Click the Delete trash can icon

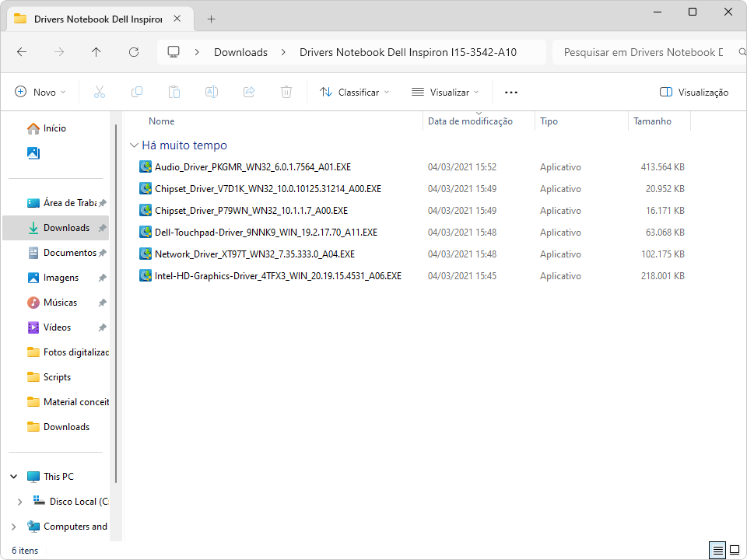(x=286, y=92)
